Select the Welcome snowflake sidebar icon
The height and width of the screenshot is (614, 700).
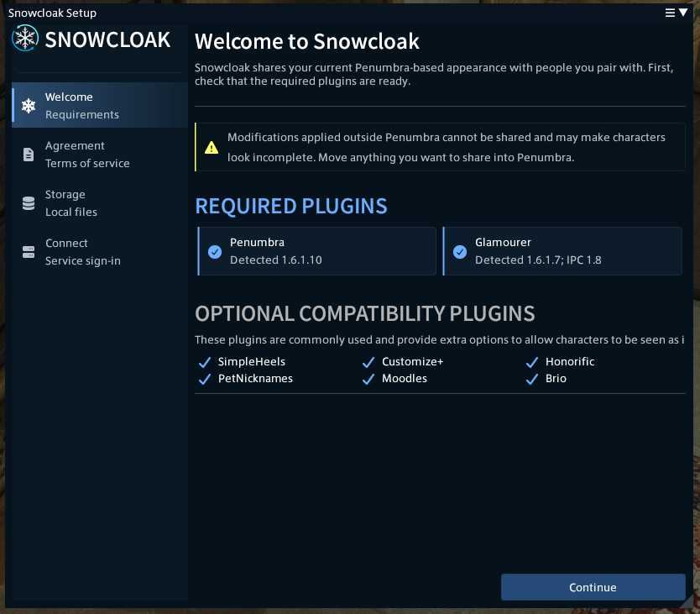(x=29, y=106)
